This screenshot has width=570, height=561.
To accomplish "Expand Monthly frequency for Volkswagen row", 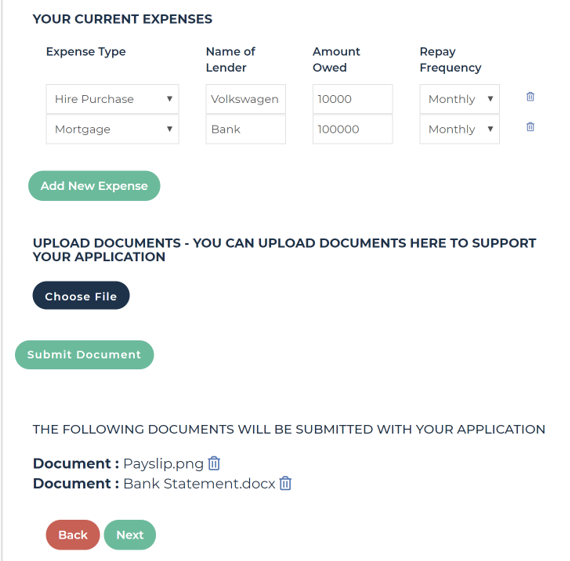I will (x=459, y=99).
